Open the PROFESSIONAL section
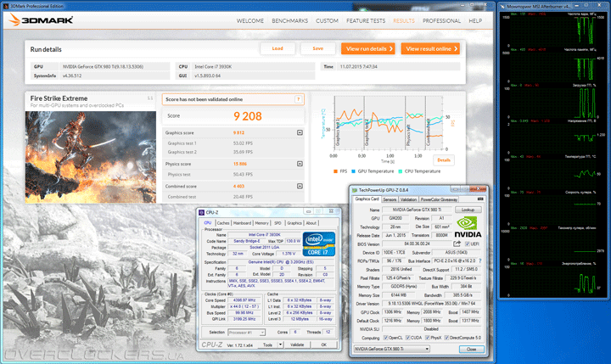 pos(441,20)
